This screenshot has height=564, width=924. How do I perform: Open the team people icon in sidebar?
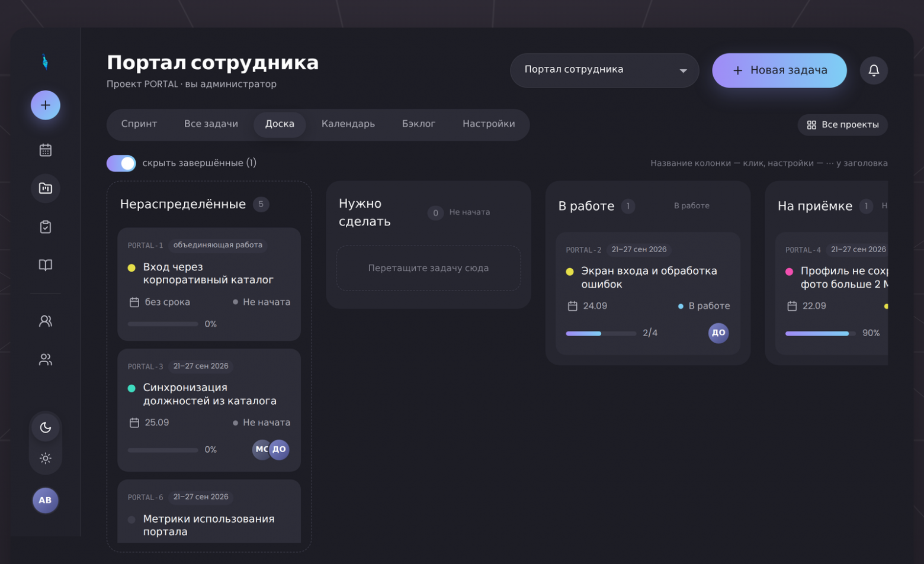46,360
